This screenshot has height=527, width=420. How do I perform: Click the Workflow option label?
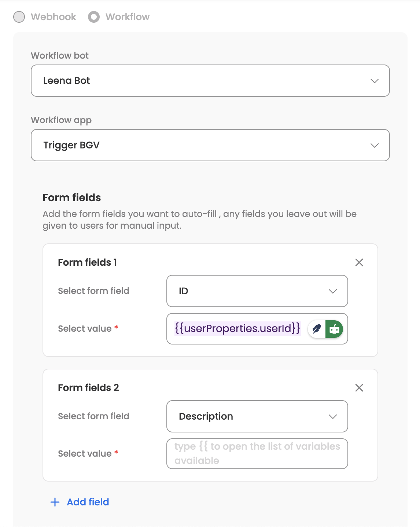[x=128, y=17]
